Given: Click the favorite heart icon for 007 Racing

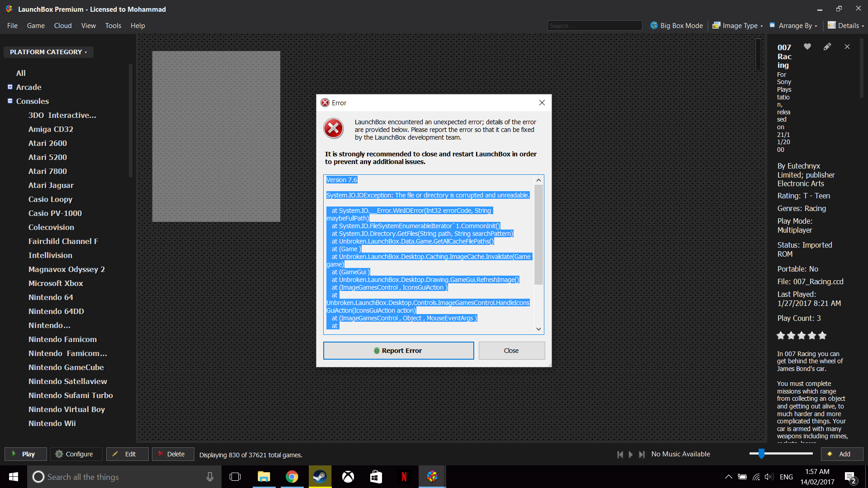Looking at the screenshot, I should [x=807, y=47].
